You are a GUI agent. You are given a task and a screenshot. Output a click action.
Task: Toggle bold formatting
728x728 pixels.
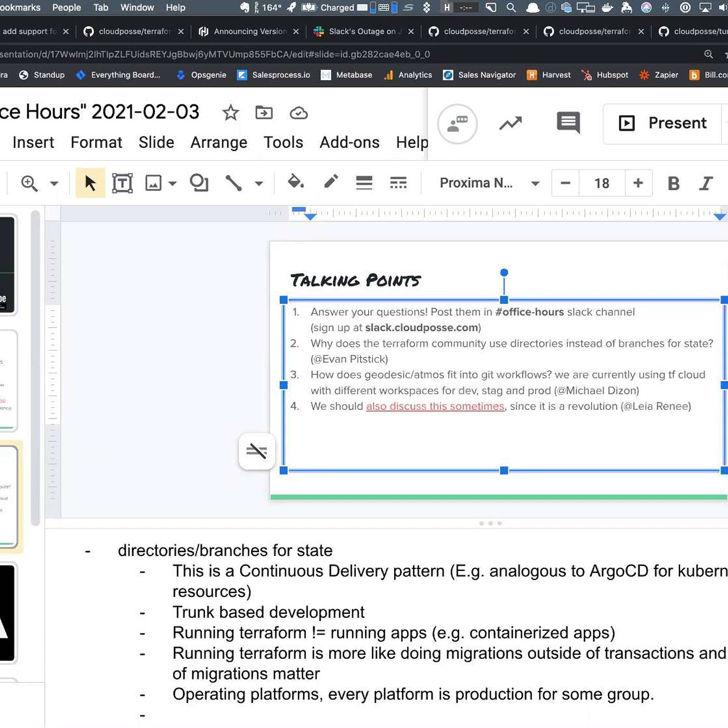673,183
